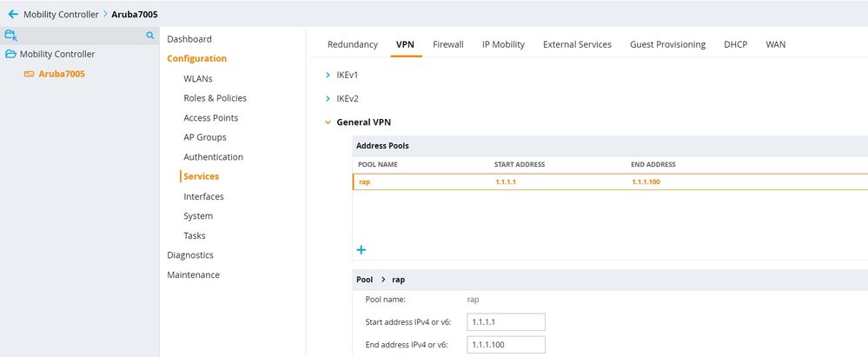The width and height of the screenshot is (868, 357).
Task: Open Access Points configuration page
Action: (210, 118)
